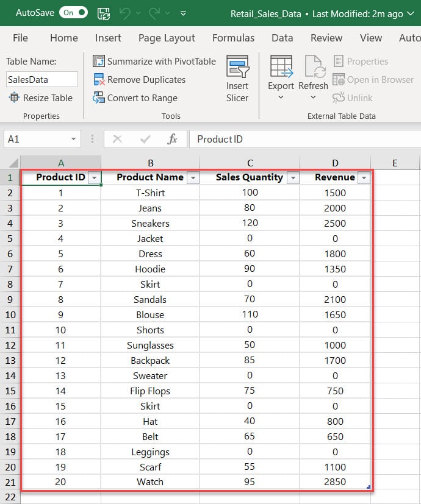This screenshot has height=504, width=421.
Task: Click the Insert Function fx icon
Action: (172, 139)
